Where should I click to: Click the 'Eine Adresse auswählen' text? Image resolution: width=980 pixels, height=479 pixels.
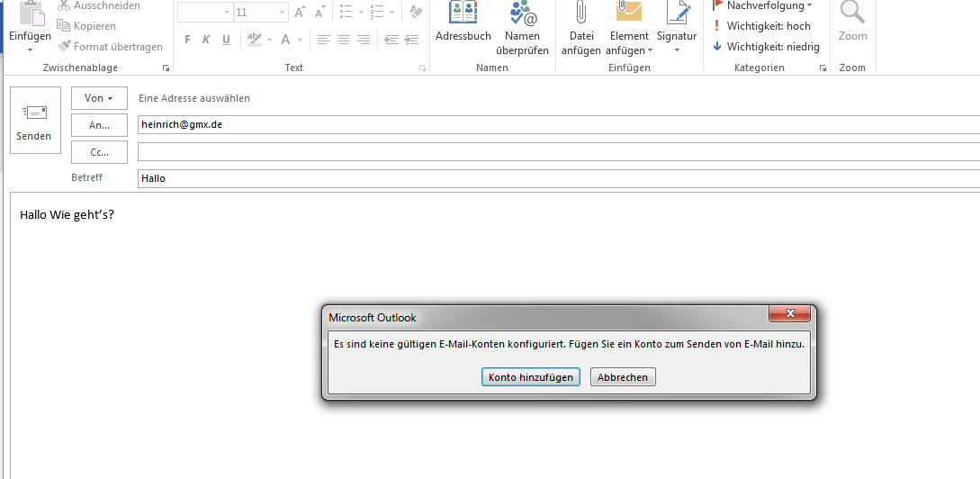point(194,98)
